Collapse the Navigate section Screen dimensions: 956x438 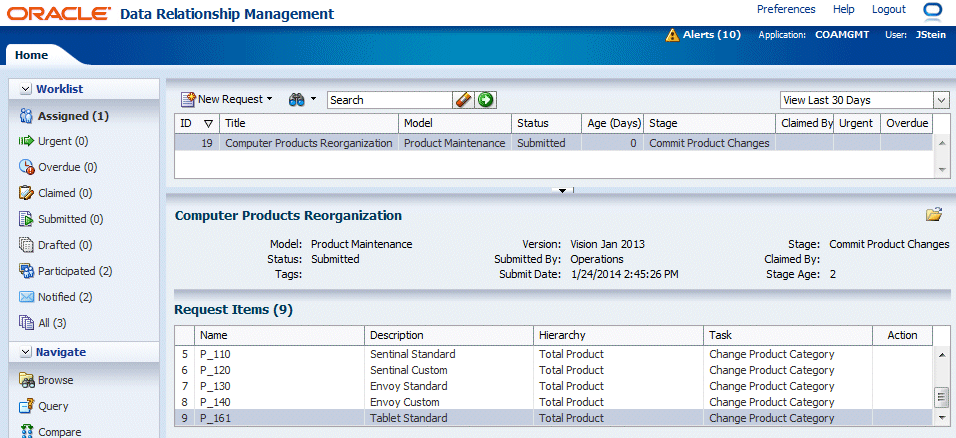25,352
